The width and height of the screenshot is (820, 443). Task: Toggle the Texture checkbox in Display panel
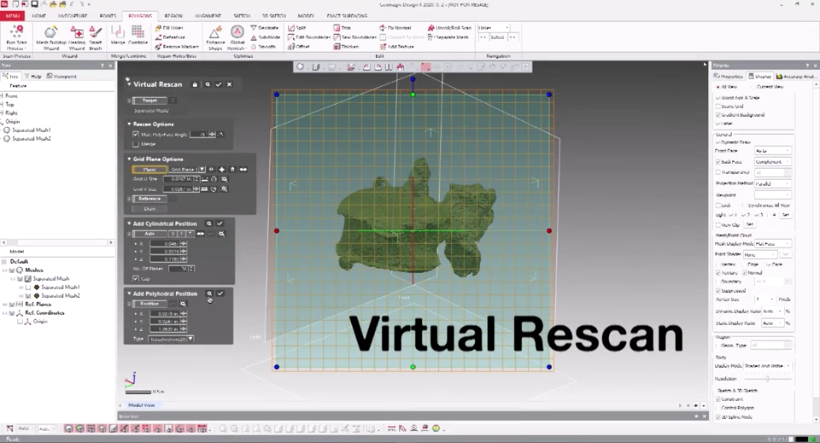click(x=718, y=273)
